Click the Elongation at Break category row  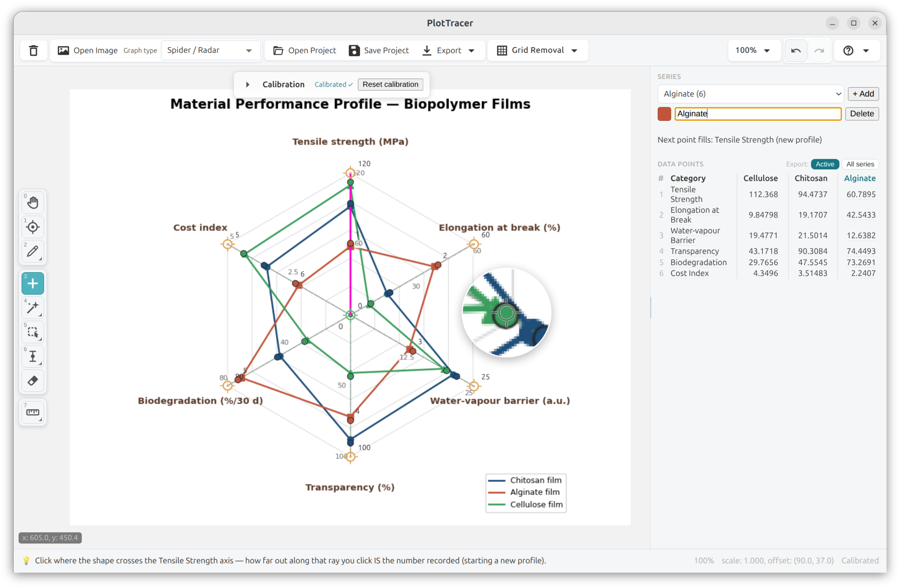[695, 215]
